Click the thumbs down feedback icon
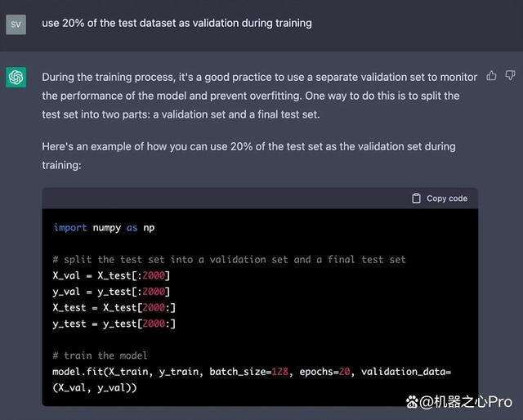Viewport: 523px width, 420px height. coord(510,76)
